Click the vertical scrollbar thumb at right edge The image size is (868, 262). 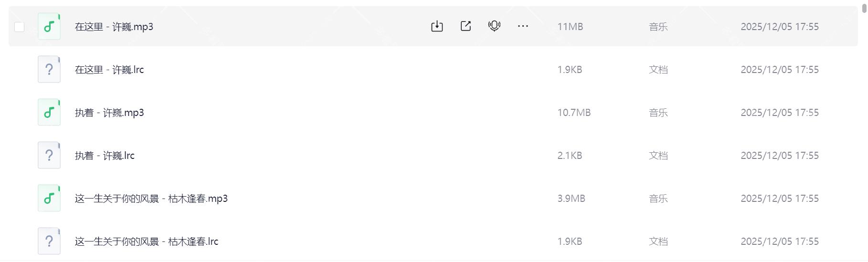(x=864, y=8)
